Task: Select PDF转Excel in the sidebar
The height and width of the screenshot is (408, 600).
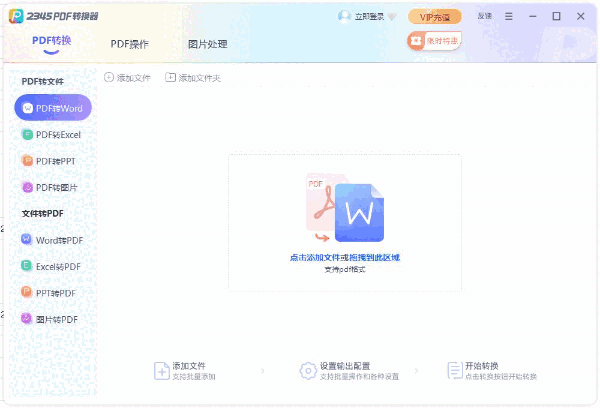Action: 52,135
